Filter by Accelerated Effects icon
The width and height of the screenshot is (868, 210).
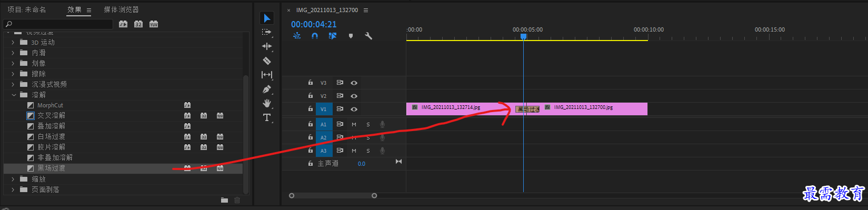(123, 24)
